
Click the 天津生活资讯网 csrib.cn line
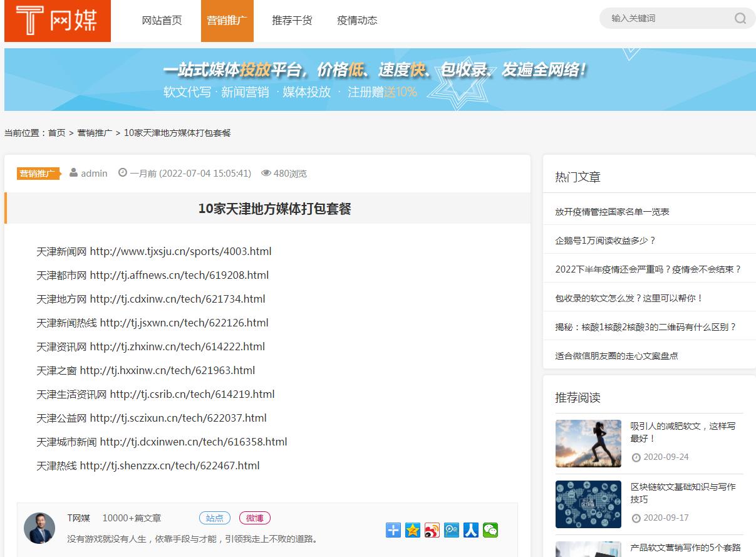coord(155,394)
